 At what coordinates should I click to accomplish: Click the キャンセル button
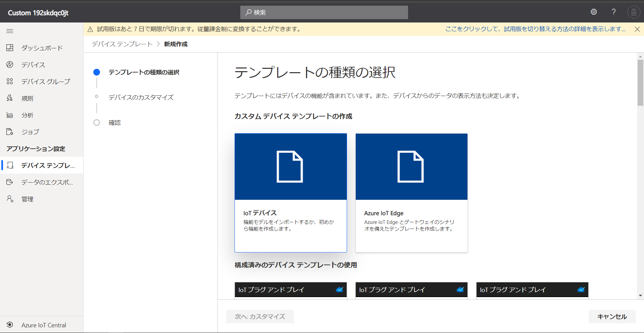pyautogui.click(x=612, y=317)
